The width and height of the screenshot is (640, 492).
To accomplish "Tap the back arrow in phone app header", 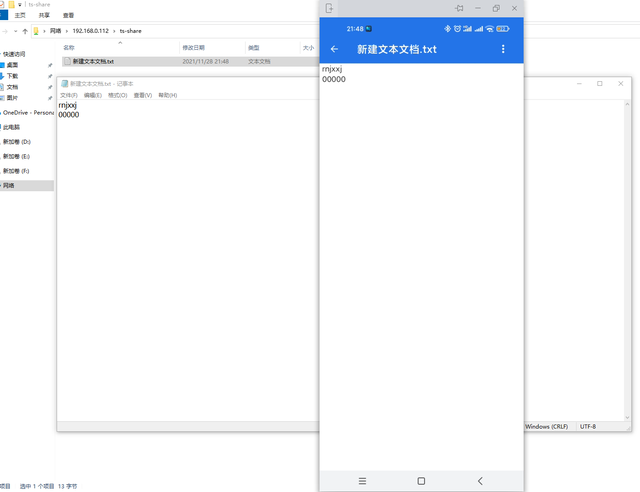I will pyautogui.click(x=334, y=49).
